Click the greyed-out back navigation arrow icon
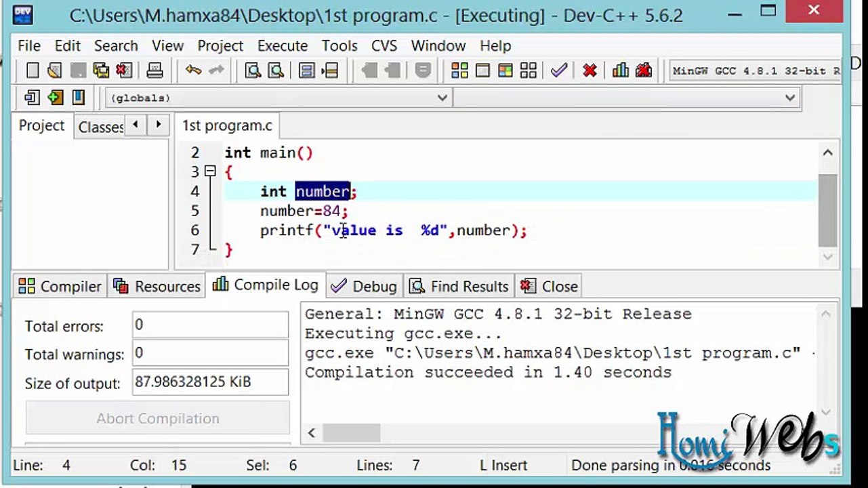Screen dimensions: 868x488 369,70
